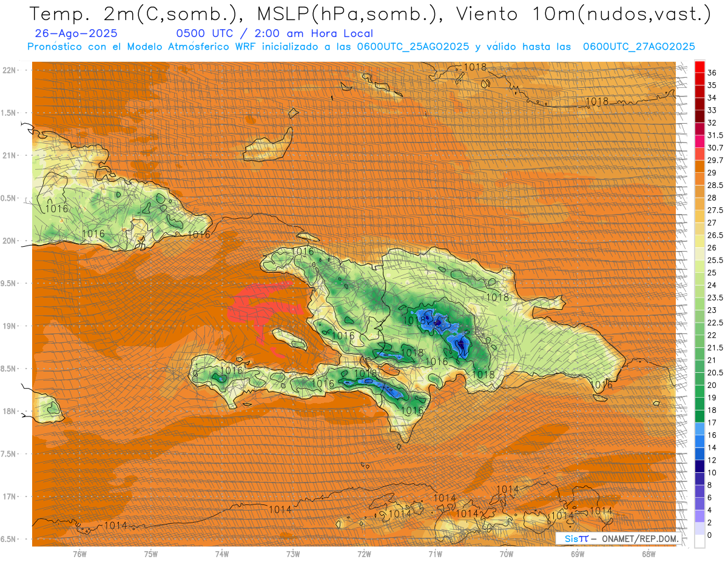This screenshot has height=562, width=728.
Task: Click the coral swatch between 29.7 and 30.7
Action: pyautogui.click(x=699, y=154)
